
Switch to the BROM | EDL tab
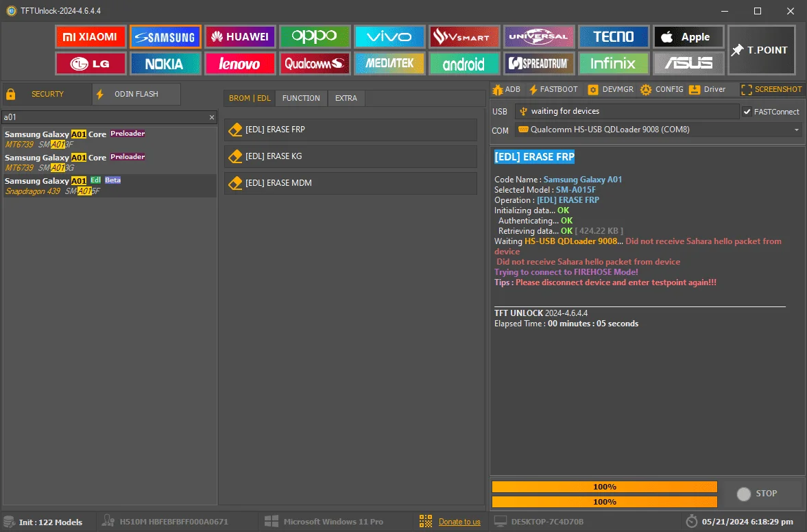pyautogui.click(x=250, y=98)
